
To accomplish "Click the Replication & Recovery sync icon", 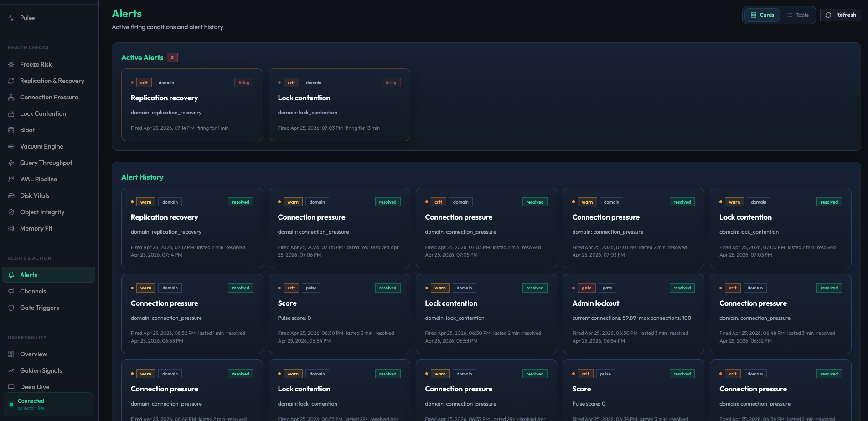I will (11, 81).
